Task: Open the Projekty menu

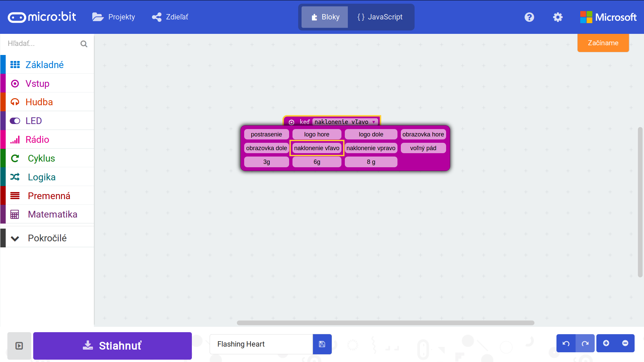Action: [x=114, y=17]
